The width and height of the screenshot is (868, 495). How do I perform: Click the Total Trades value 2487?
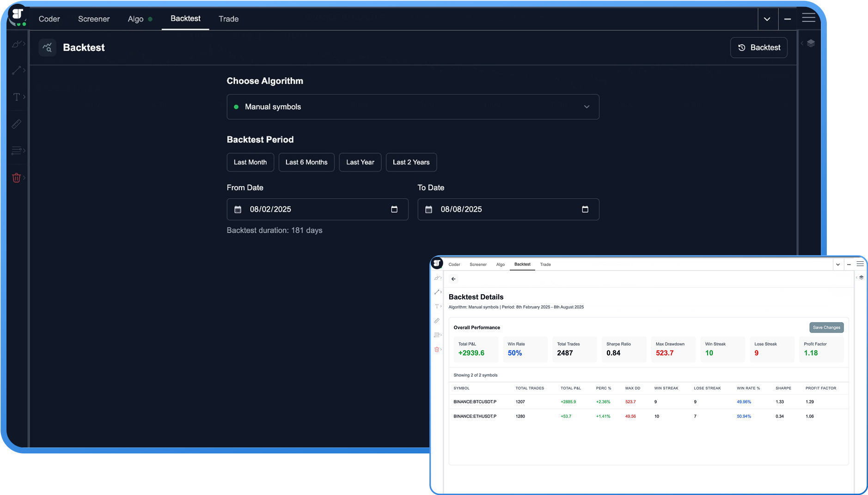pos(565,353)
